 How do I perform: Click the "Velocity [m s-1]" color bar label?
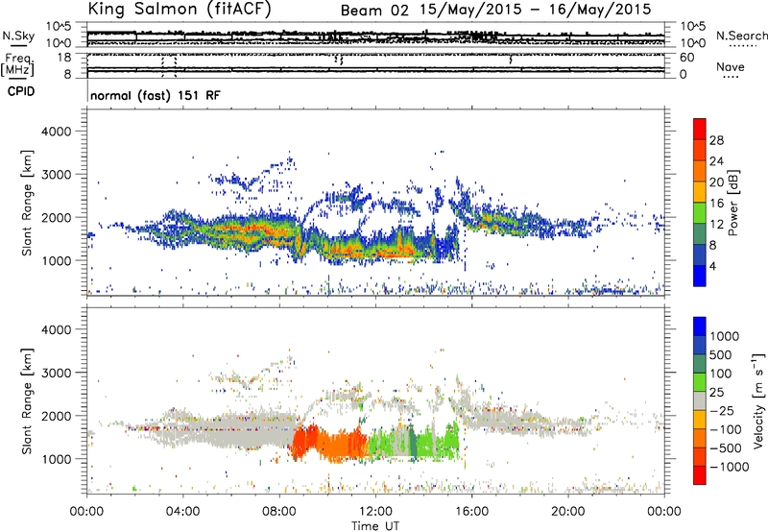pos(758,400)
